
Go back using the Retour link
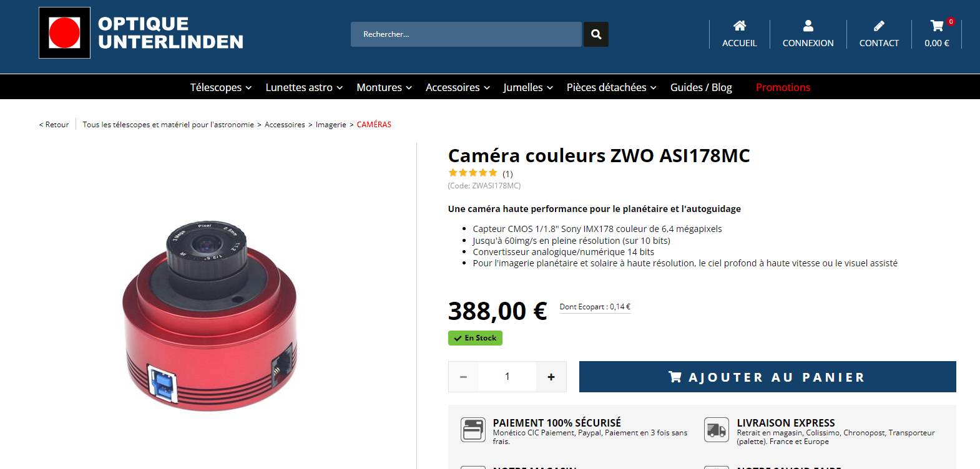54,125
